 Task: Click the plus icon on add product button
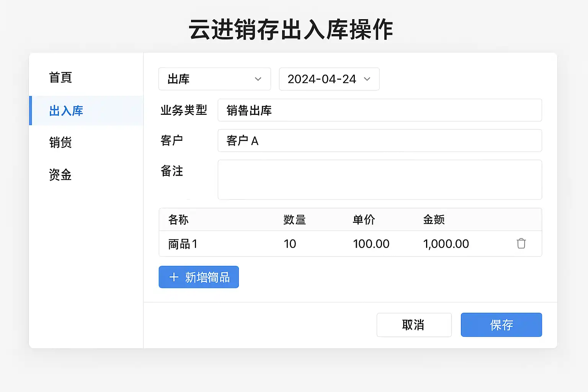(174, 277)
